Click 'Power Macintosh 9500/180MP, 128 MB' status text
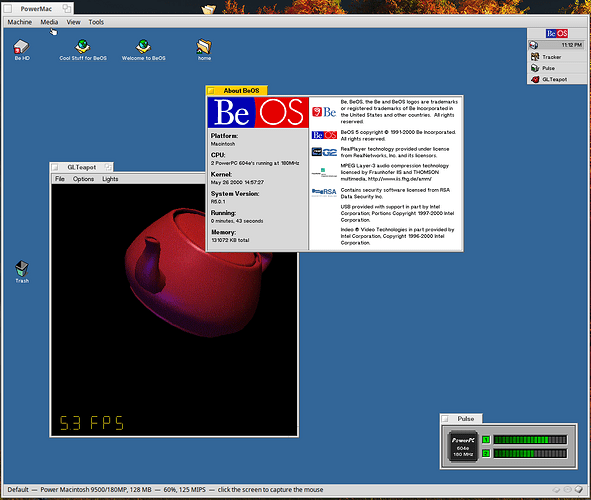 coord(96,489)
